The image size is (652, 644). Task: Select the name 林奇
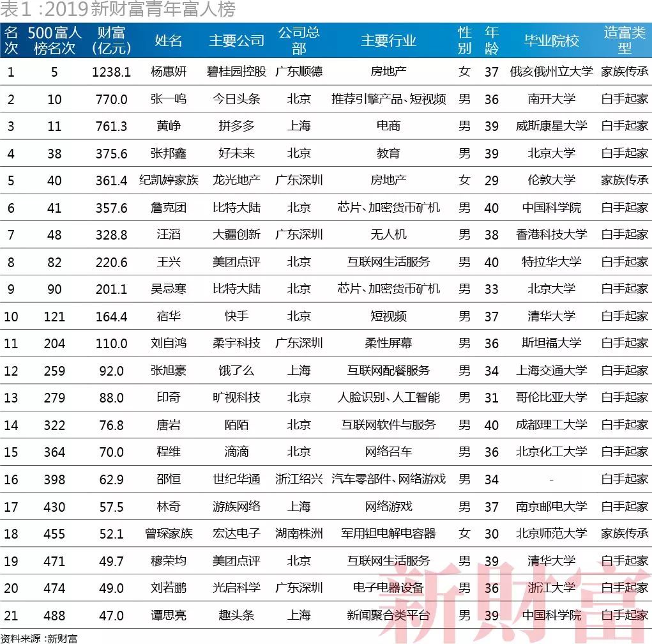click(169, 506)
